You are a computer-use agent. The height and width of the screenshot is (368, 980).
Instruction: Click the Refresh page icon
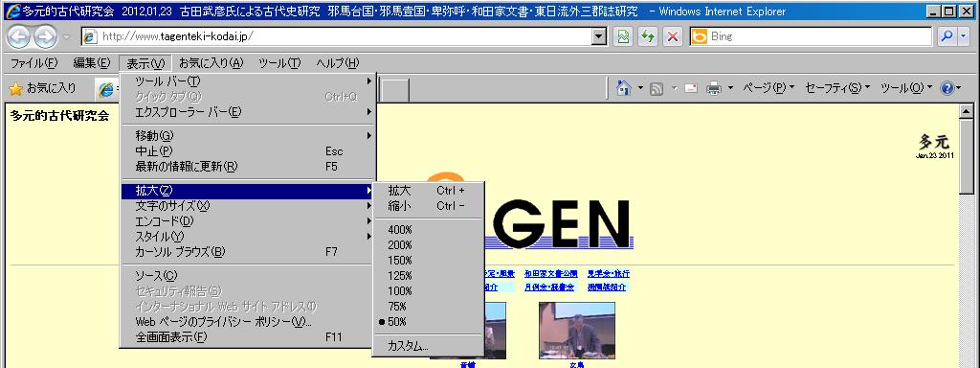(648, 36)
